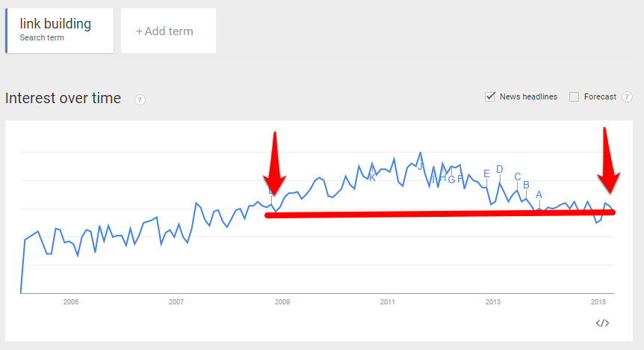Uncheck the News headlines checkbox
Image resolution: width=644 pixels, height=350 pixels.
pyautogui.click(x=490, y=96)
